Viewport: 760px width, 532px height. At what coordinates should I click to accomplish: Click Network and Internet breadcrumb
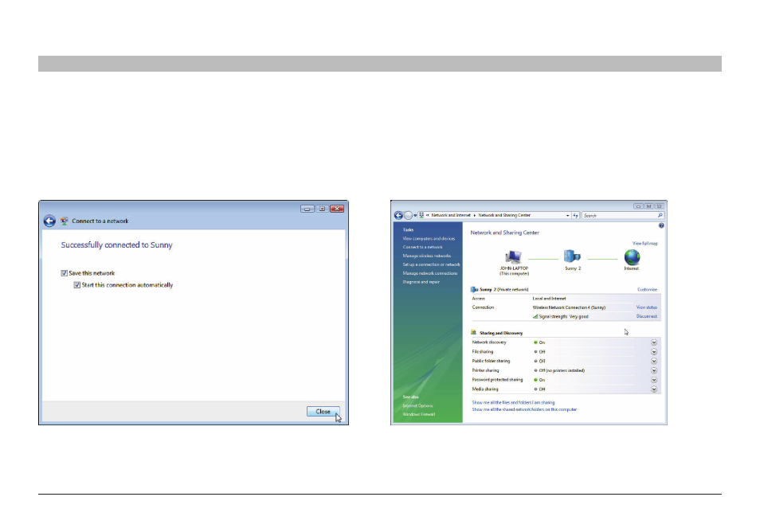[x=451, y=215]
